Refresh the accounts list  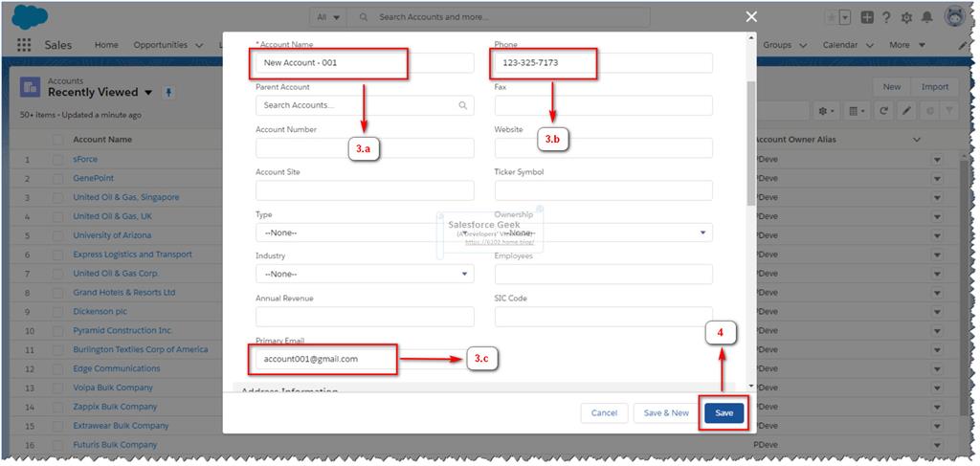883,111
